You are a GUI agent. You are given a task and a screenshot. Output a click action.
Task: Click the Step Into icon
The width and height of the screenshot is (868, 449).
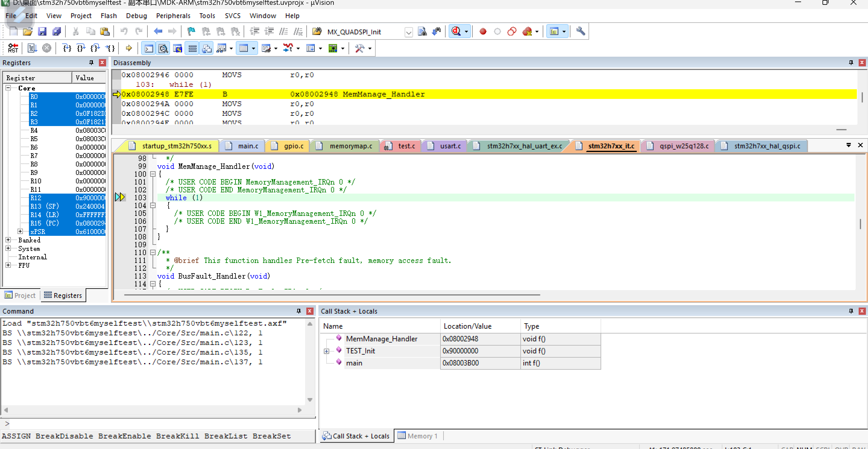(67, 48)
